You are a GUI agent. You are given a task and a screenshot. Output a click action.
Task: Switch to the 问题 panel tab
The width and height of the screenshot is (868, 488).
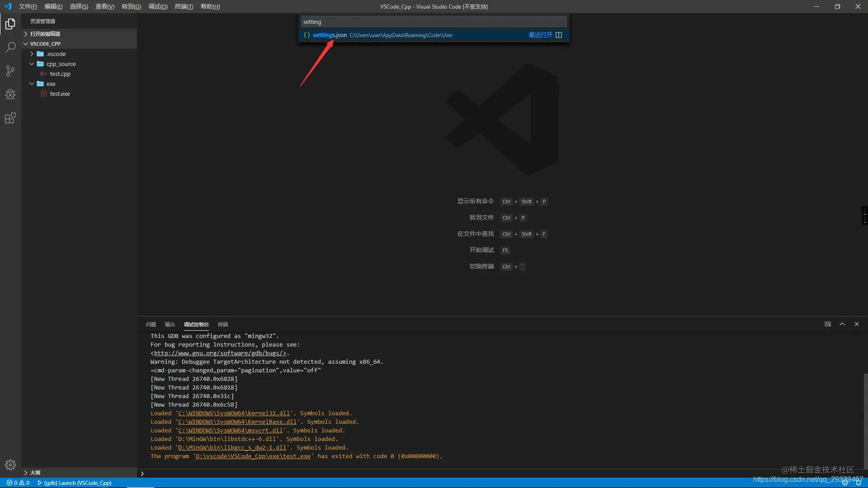tap(151, 324)
